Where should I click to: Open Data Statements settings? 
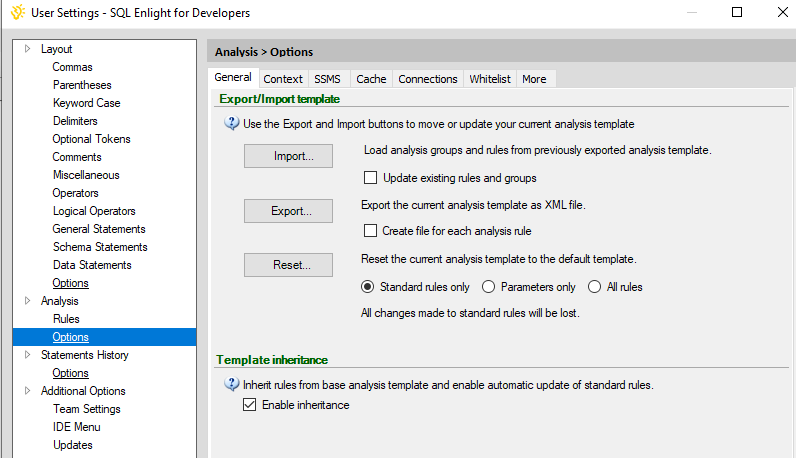click(92, 265)
